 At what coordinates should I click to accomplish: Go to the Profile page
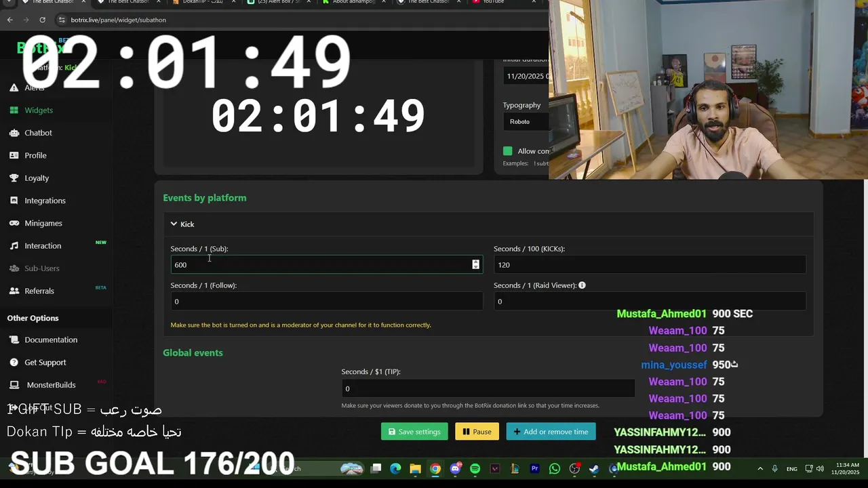[35, 155]
